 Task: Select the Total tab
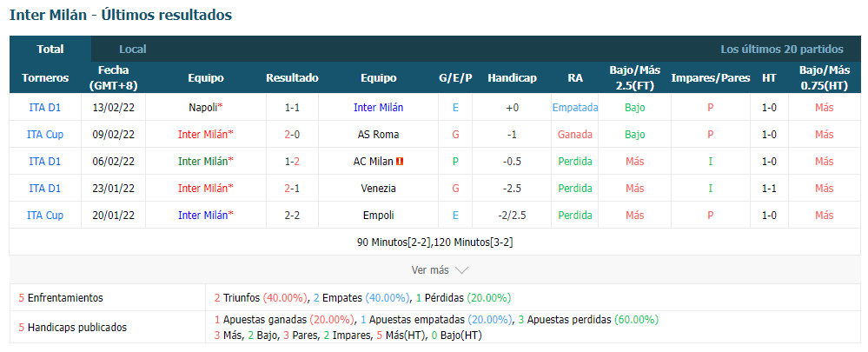click(50, 50)
